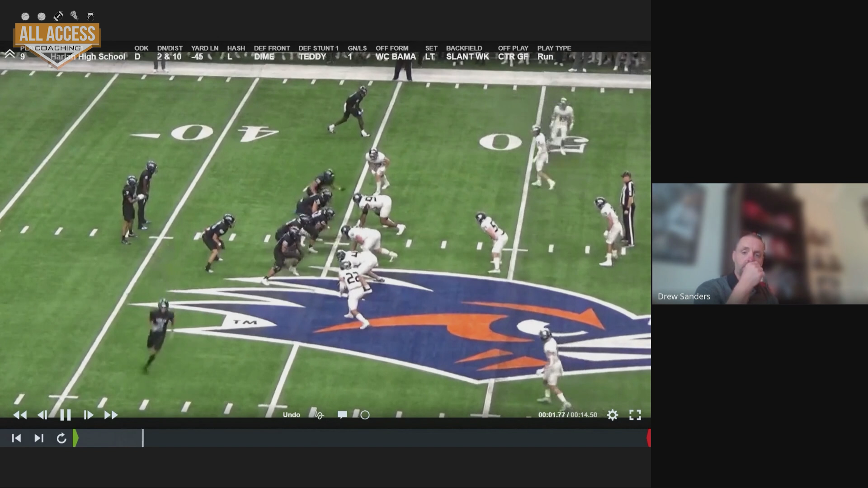Click the YARD LN column header
Screen dimensions: 868x488
[204, 48]
